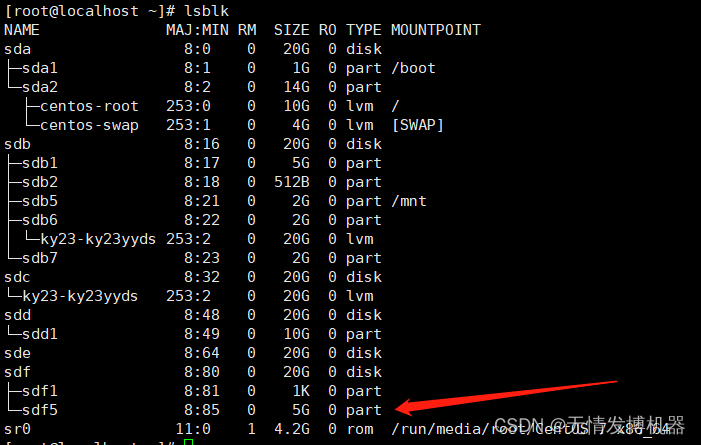
Task: Select the sdb1 partition name
Action: pyautogui.click(x=40, y=163)
